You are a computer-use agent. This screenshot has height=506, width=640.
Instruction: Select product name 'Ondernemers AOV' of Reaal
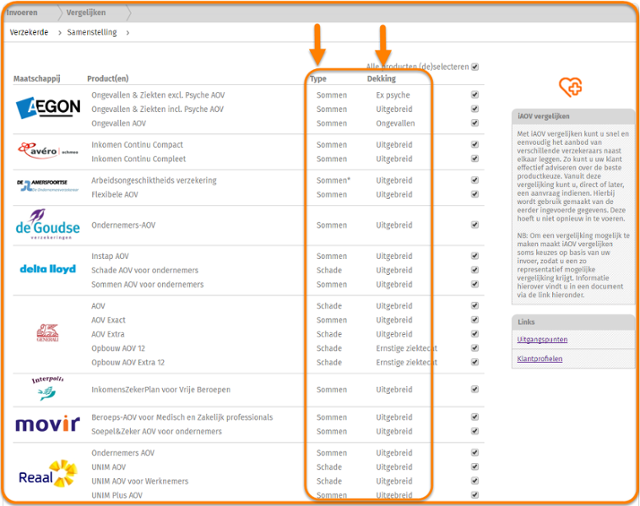tap(123, 453)
